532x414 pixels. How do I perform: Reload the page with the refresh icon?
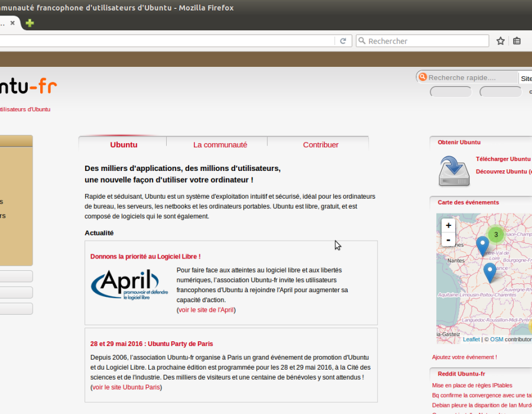coord(343,41)
